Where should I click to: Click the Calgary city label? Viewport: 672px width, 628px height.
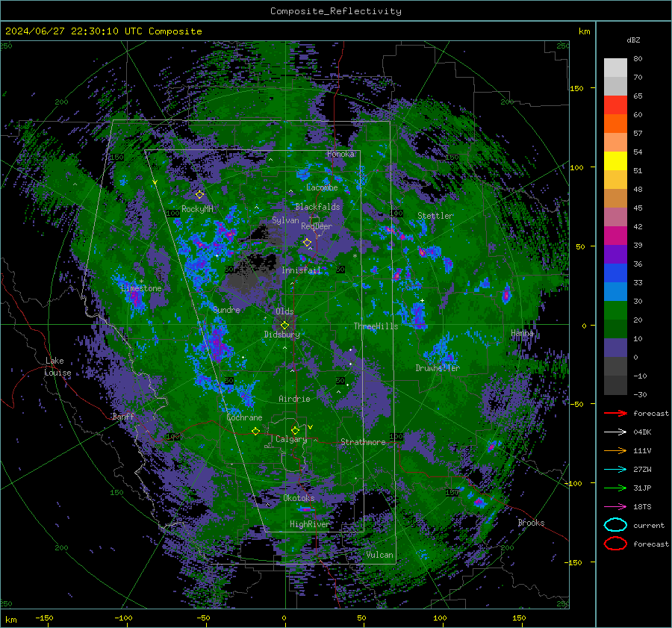[x=291, y=439]
